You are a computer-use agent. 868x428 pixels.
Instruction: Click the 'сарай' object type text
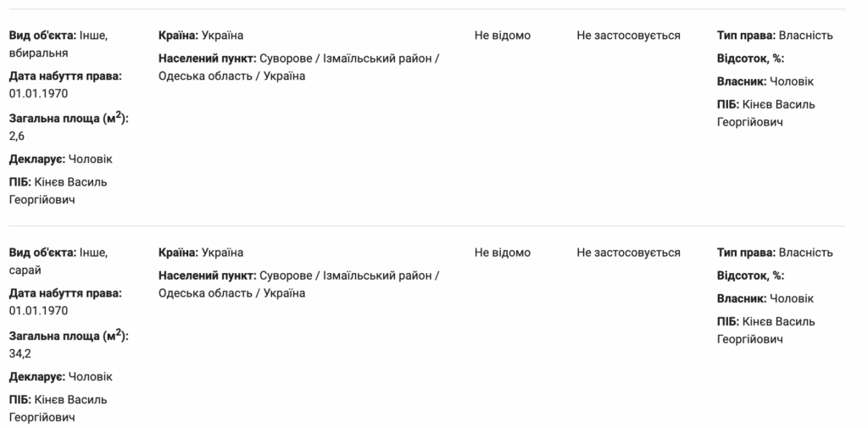click(x=26, y=270)
